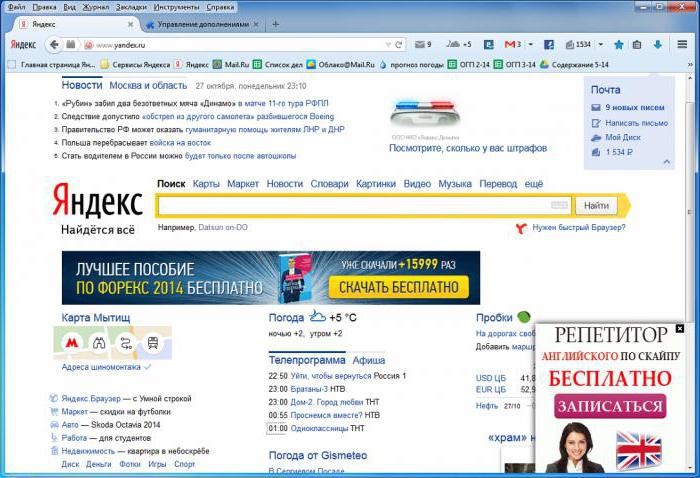Click the reload page icon in address bar

pos(399,45)
